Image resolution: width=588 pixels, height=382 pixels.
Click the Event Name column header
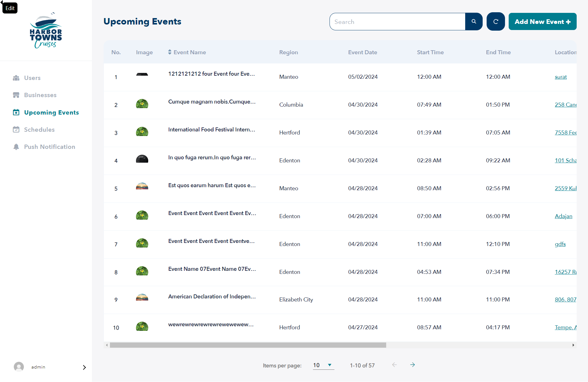[190, 52]
